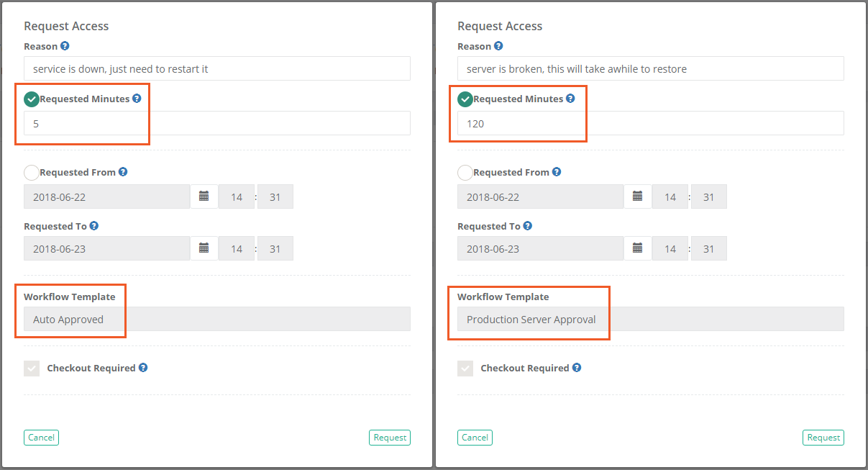The height and width of the screenshot is (470, 868).
Task: Click the reason field saying service is down
Action: point(216,68)
